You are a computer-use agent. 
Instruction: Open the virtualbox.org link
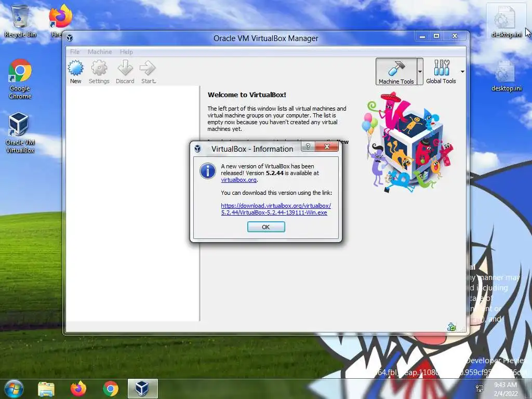[x=238, y=180]
